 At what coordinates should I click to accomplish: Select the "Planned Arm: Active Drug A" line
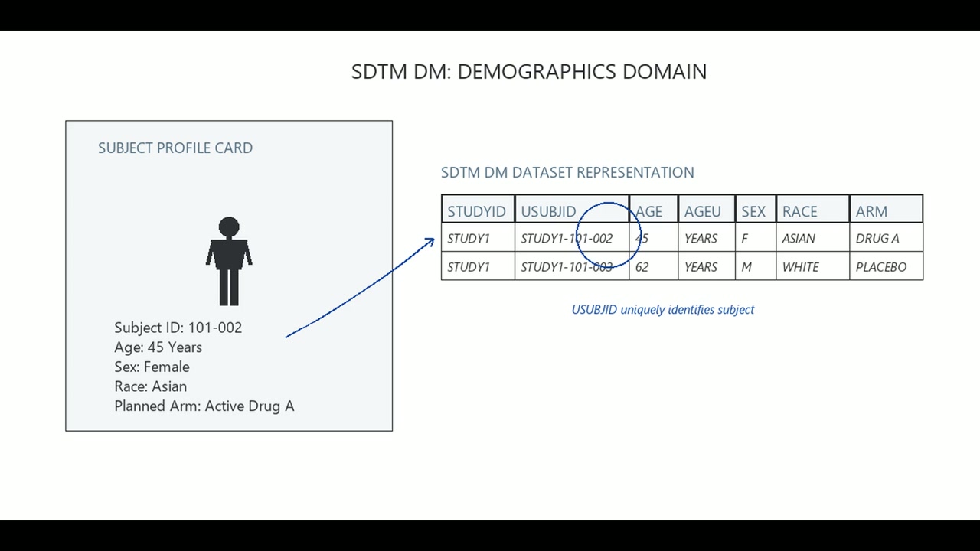coord(204,406)
